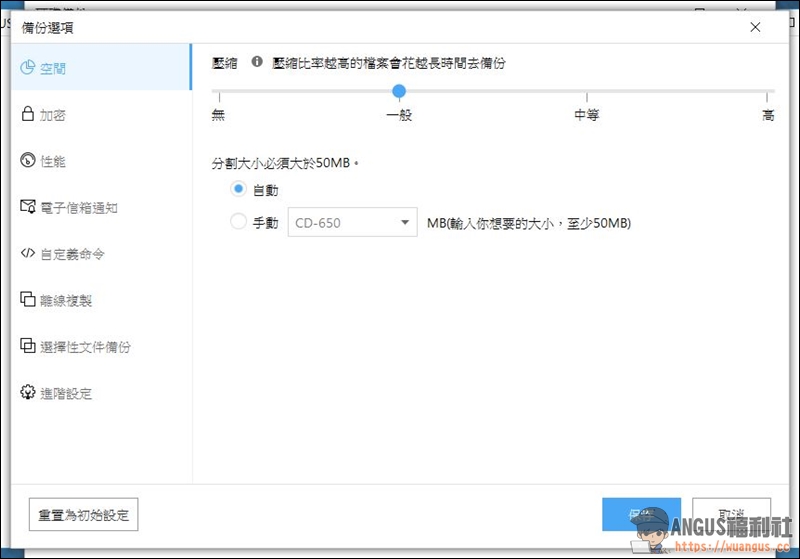Screen dimensions: 800x559
Task: Set compression slider to 高
Action: click(768, 92)
